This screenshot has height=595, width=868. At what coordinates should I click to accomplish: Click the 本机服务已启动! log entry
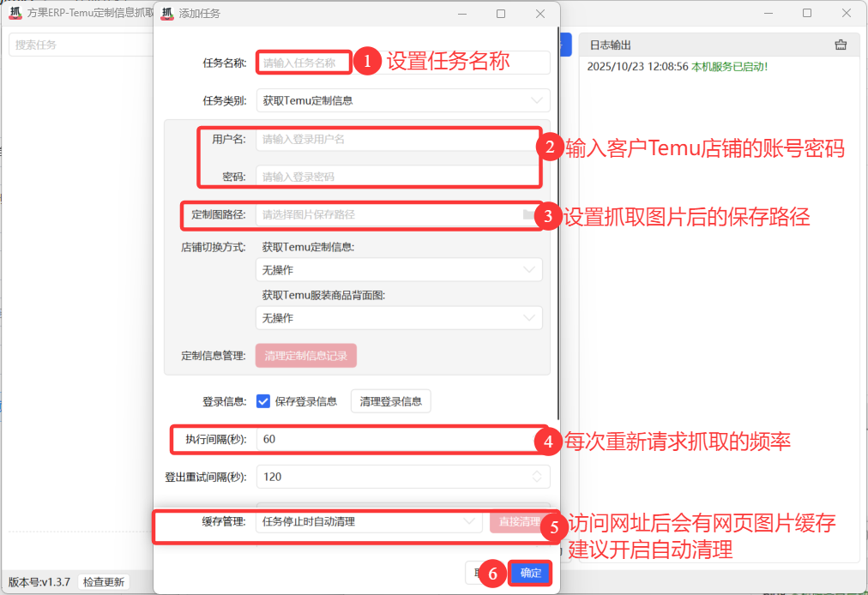pyautogui.click(x=729, y=66)
